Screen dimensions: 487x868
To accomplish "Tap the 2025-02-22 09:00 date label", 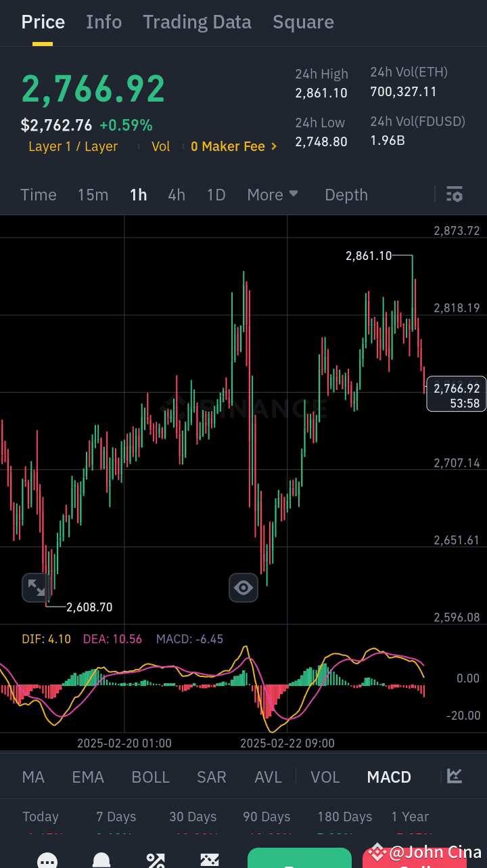I will 287,743.
